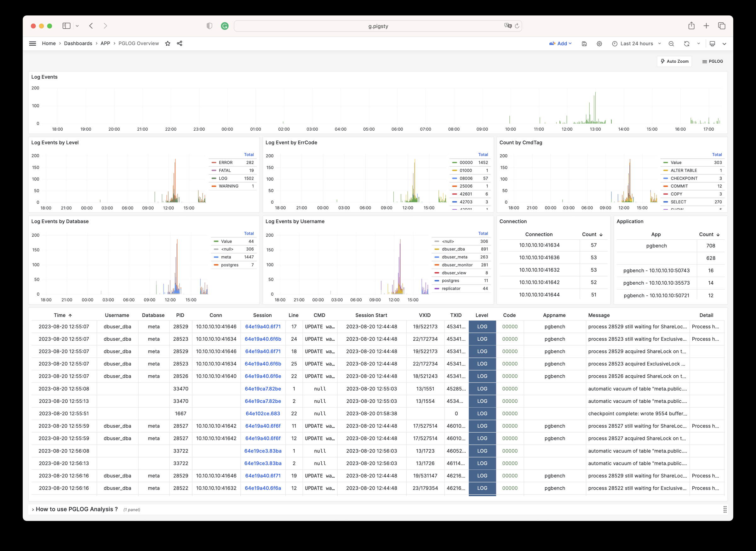Enable TV cycle view mode
The image size is (756, 551).
tap(713, 43)
